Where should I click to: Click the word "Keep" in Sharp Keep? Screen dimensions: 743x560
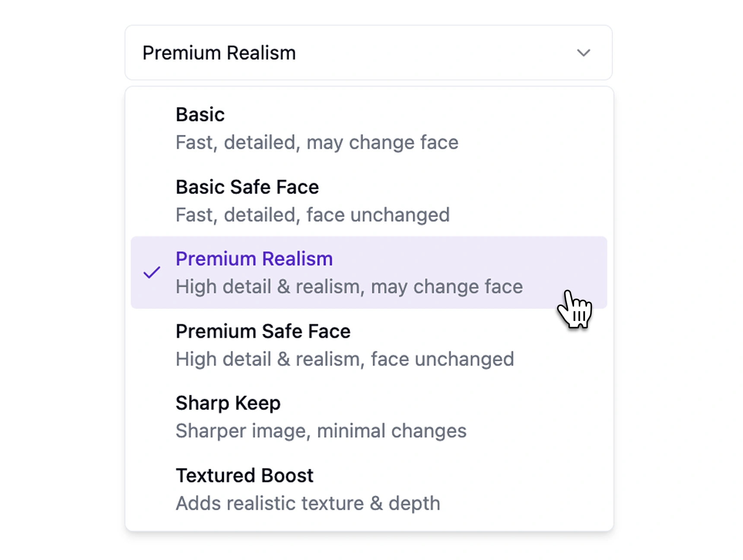pyautogui.click(x=258, y=403)
